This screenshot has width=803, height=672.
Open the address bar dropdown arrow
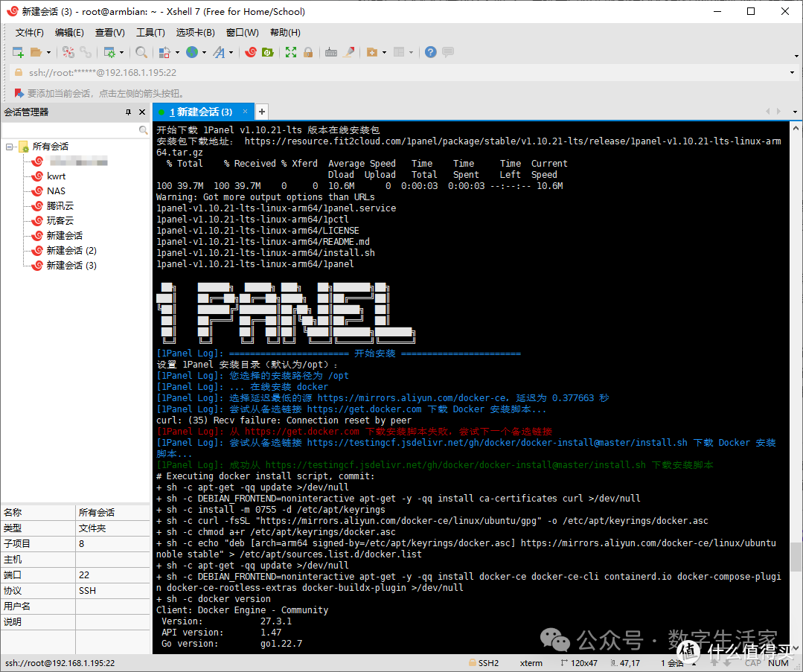(x=792, y=72)
